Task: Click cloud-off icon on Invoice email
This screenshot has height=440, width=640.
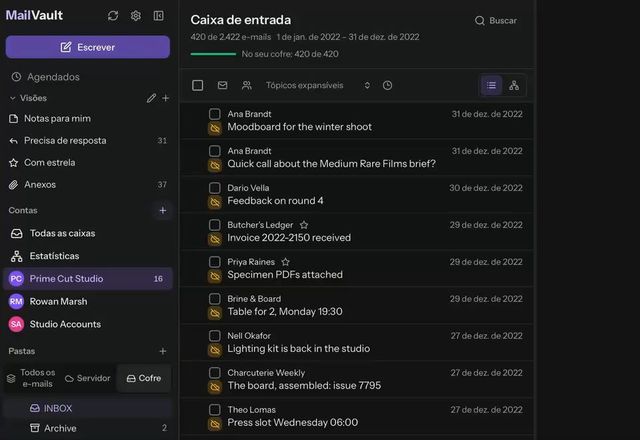Action: (215, 239)
